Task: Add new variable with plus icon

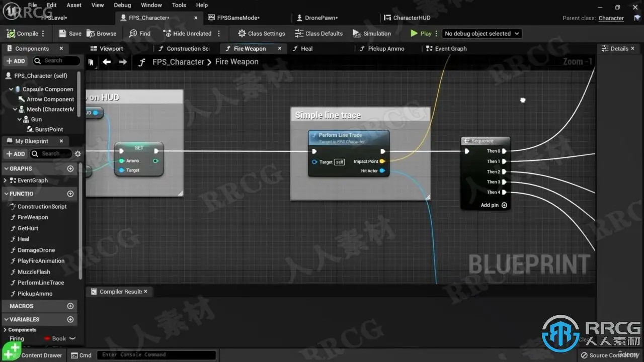Action: pyautogui.click(x=70, y=320)
